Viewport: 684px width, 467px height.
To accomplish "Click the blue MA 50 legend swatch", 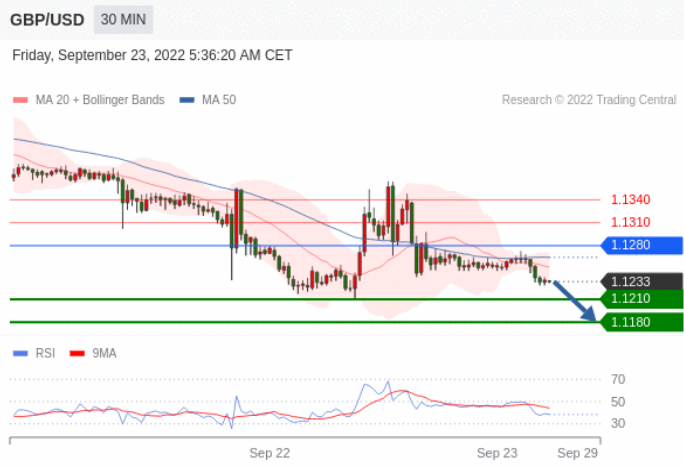I will tap(187, 100).
